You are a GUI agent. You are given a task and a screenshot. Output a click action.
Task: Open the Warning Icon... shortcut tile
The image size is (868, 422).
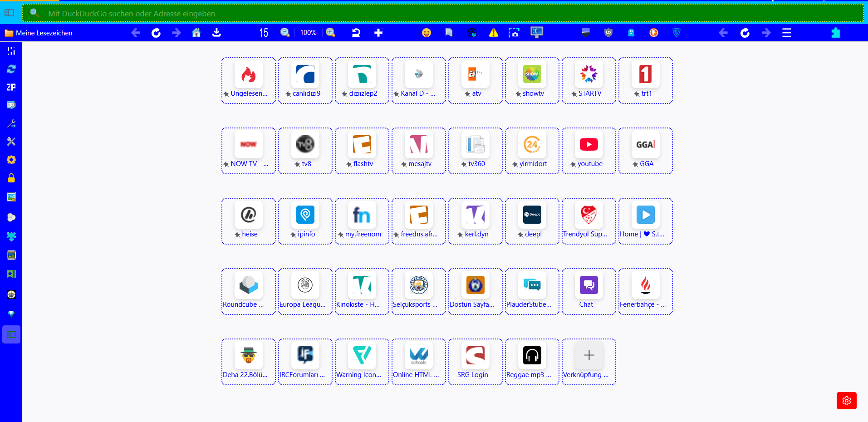362,362
